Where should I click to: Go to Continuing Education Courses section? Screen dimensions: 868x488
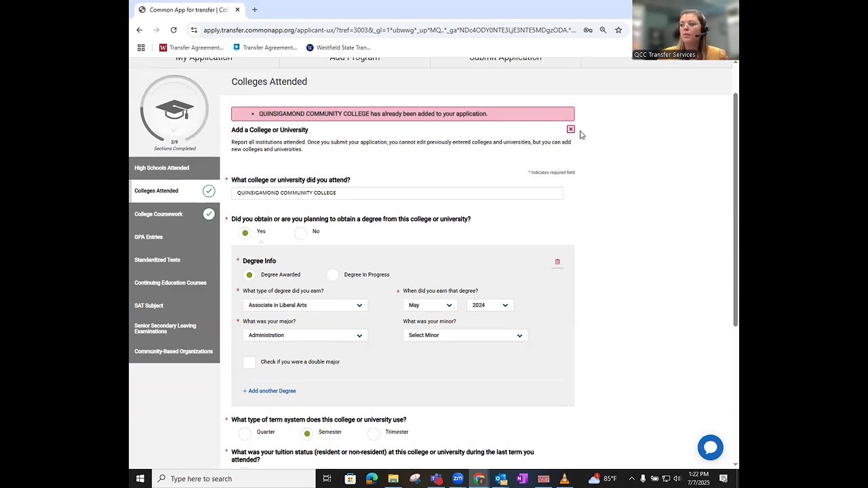(x=174, y=283)
